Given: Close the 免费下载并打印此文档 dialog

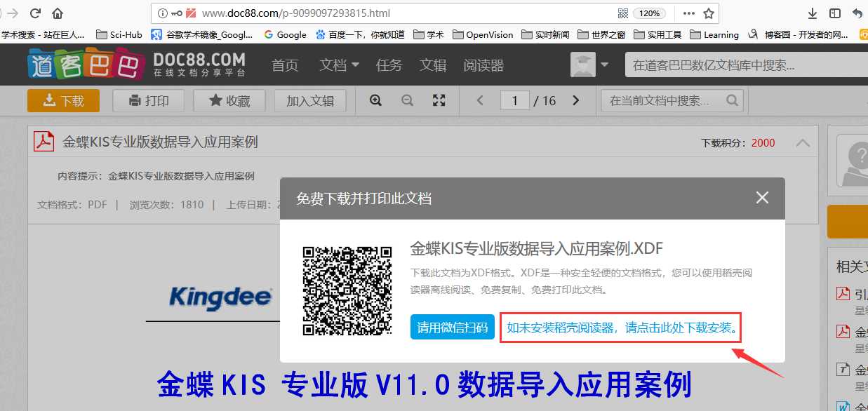Looking at the screenshot, I should pos(762,198).
